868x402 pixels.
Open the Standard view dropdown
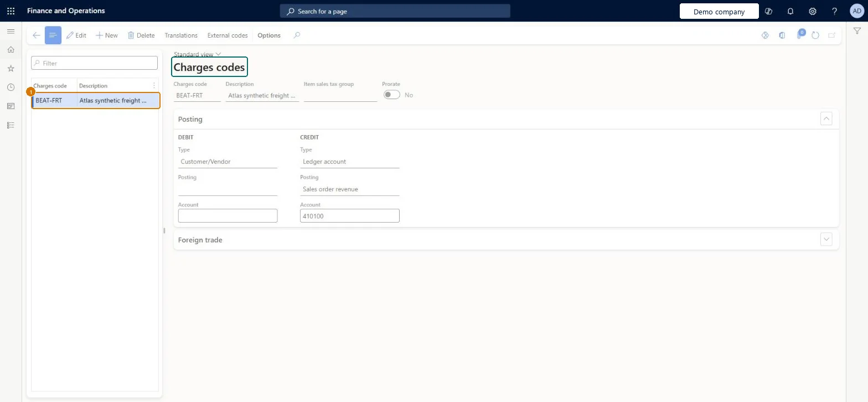pos(198,54)
